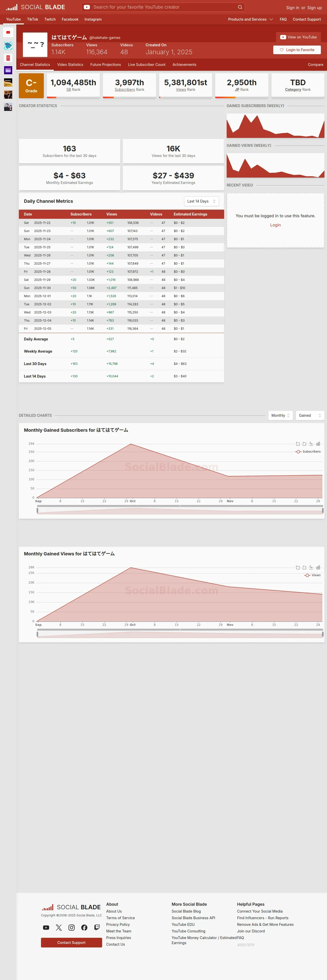Switch to the Instagram platform tab
Screen dimensions: 327x980
(x=93, y=19)
